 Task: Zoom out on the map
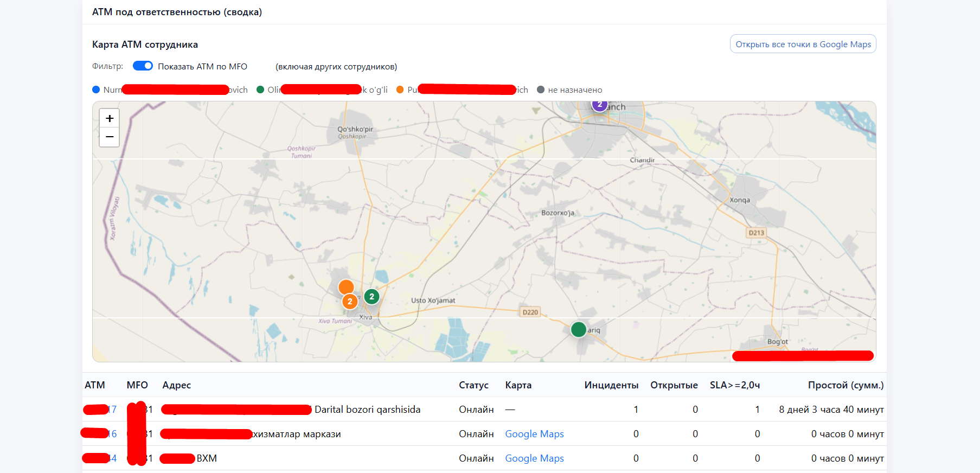tap(109, 137)
